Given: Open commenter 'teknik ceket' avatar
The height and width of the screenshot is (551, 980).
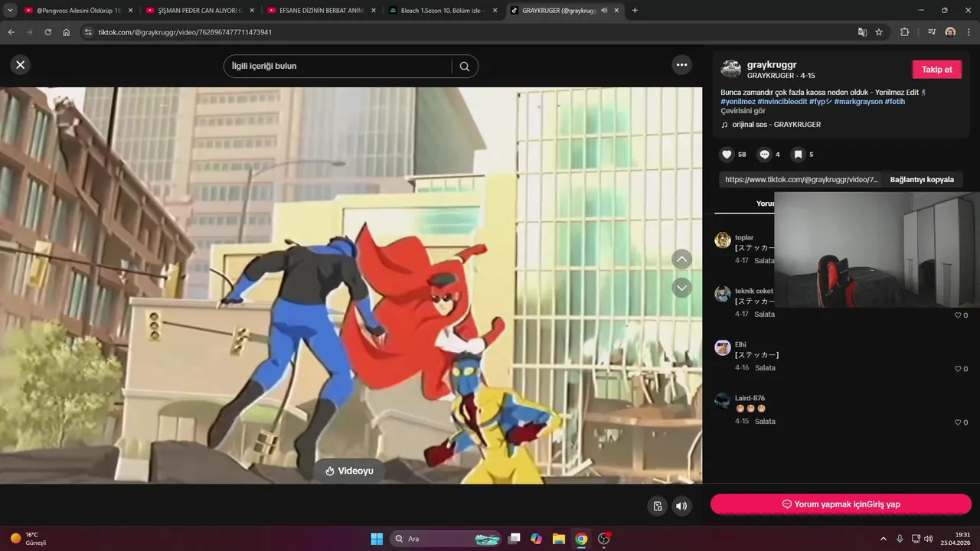Looking at the screenshot, I should (x=723, y=294).
